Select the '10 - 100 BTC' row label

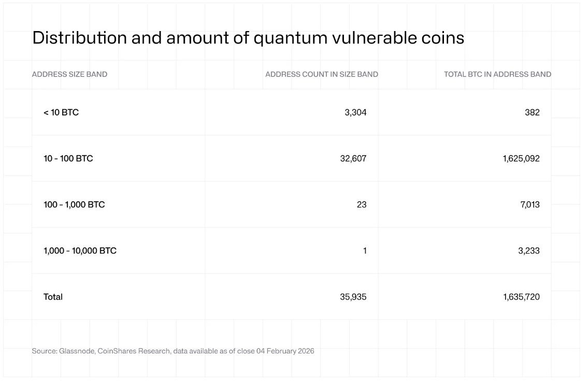(x=68, y=158)
